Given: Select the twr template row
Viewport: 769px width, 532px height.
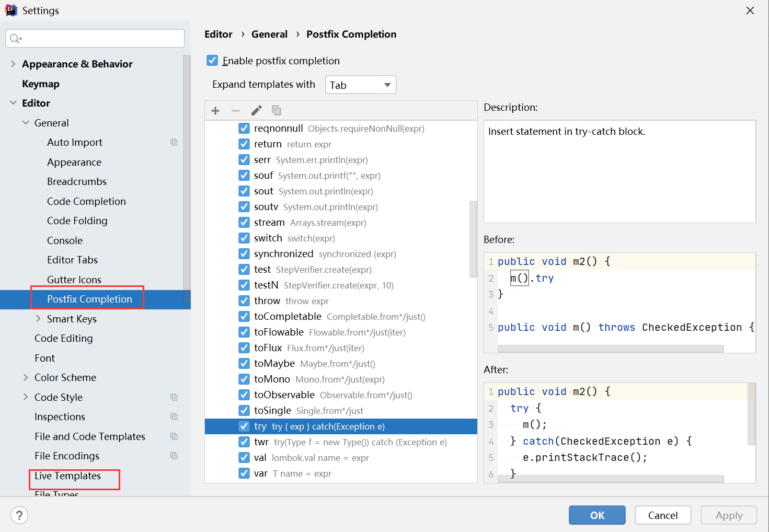Looking at the screenshot, I should 341,442.
